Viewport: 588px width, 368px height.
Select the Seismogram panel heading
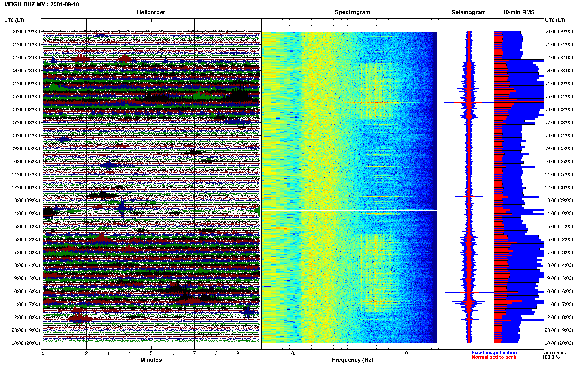(468, 12)
